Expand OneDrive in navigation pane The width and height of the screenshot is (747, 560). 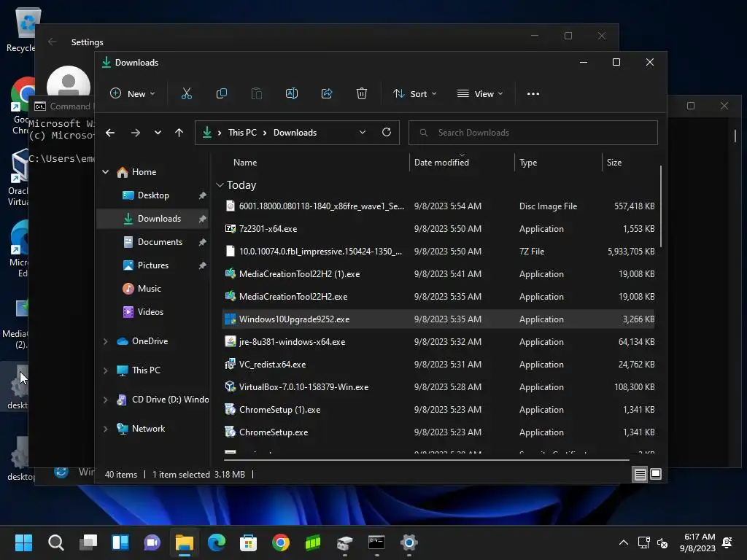[105, 341]
